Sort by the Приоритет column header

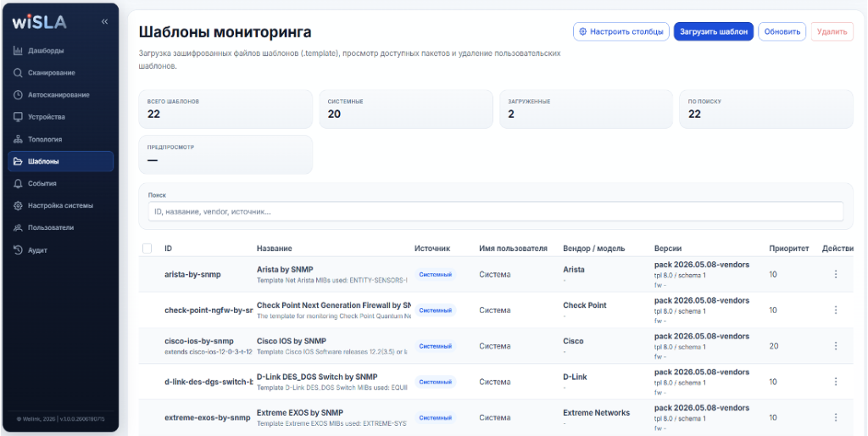789,249
